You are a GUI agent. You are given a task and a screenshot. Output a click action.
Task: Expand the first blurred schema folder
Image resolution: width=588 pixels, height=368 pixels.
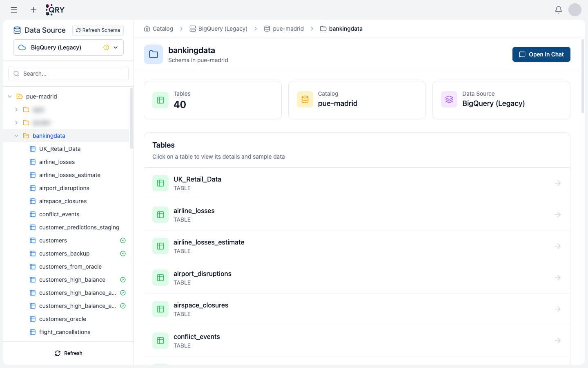click(x=16, y=110)
